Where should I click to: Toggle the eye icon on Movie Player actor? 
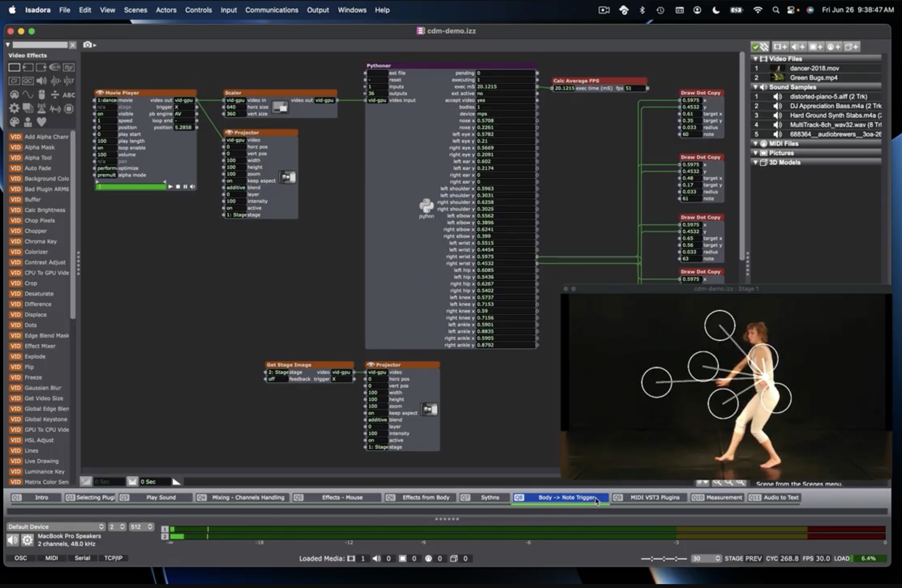100,93
